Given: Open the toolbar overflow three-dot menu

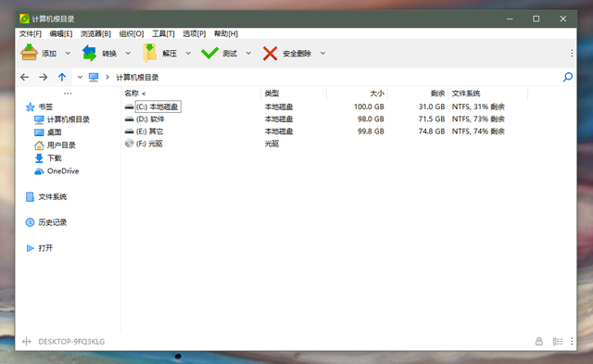Looking at the screenshot, I should [572, 54].
